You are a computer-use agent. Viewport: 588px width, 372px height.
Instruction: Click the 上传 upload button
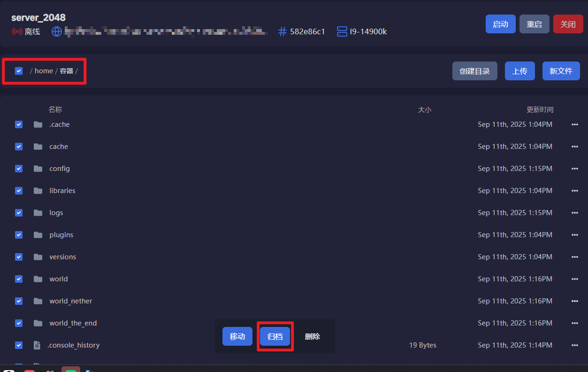519,71
